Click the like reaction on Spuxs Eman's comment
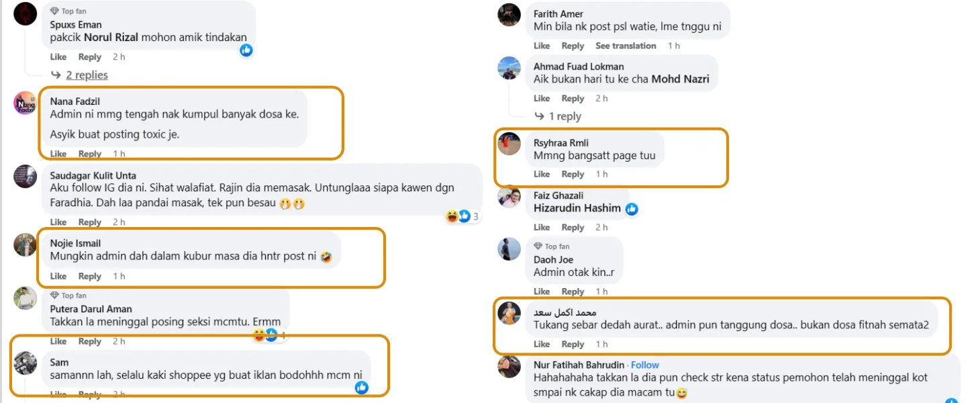 (246, 50)
